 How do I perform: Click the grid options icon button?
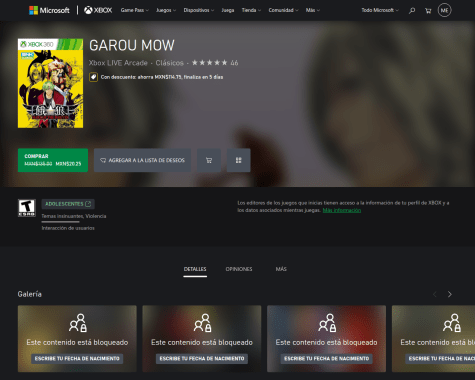238,160
